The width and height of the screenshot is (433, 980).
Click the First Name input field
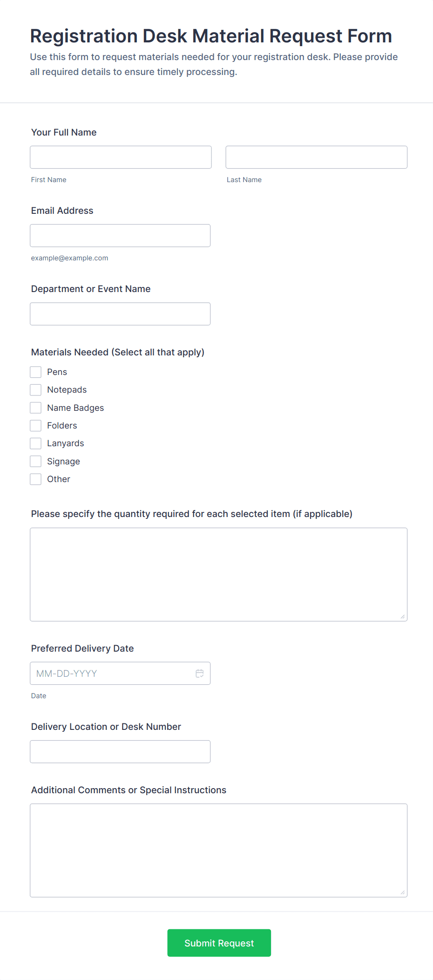tap(120, 157)
